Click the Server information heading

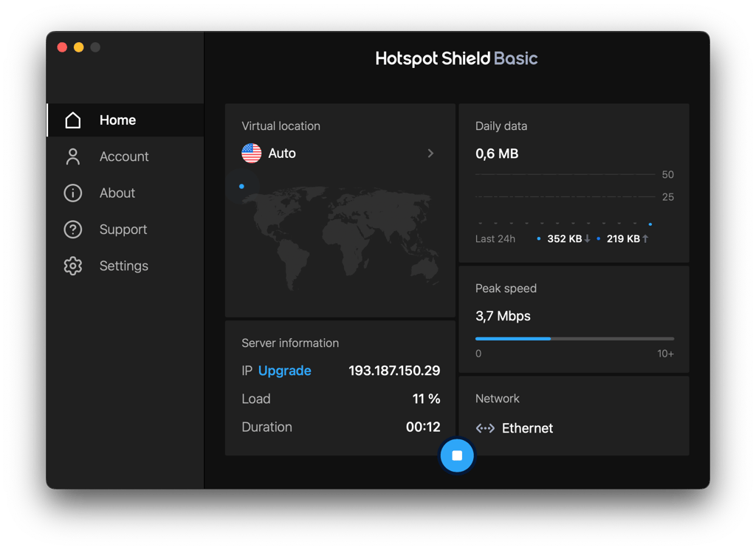[290, 343]
